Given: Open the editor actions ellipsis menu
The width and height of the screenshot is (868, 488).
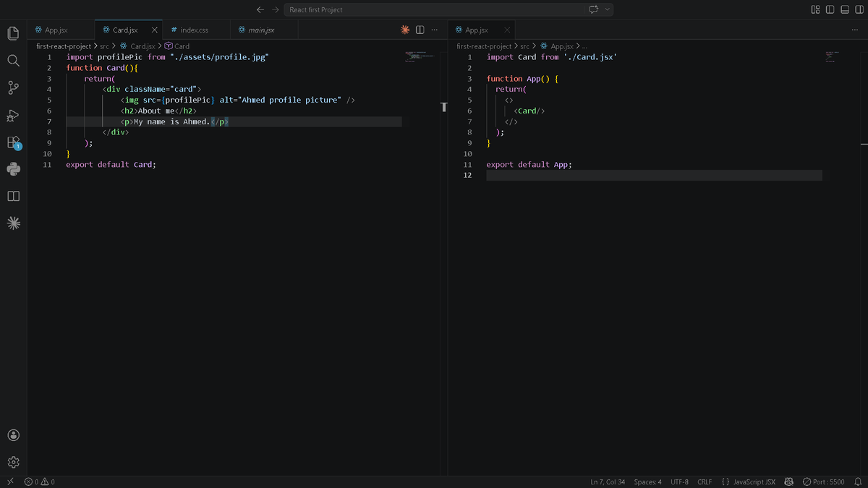Looking at the screenshot, I should 434,30.
